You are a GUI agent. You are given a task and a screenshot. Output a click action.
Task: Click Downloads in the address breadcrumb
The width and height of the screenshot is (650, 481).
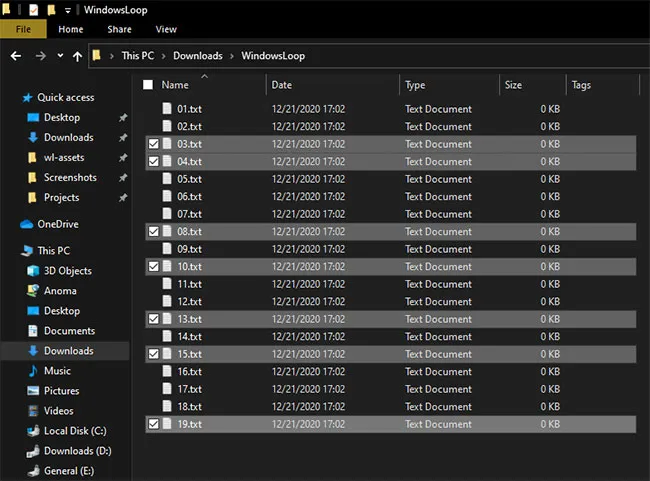[197, 56]
